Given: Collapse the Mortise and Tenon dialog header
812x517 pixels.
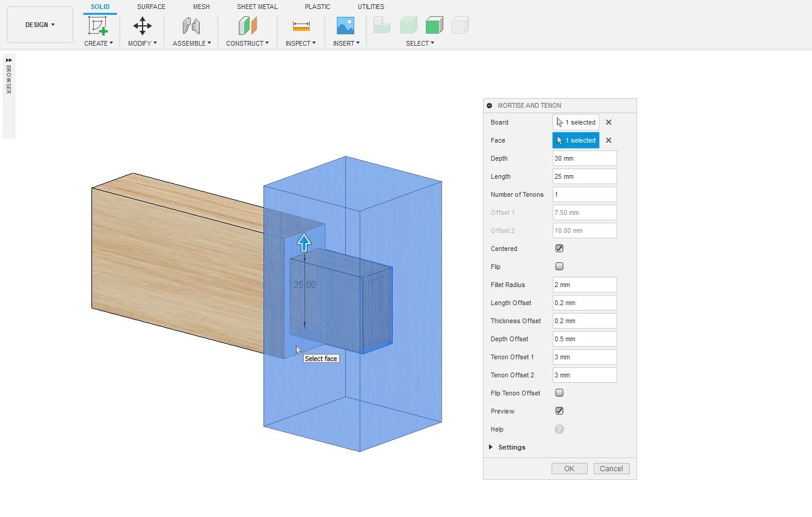Looking at the screenshot, I should [490, 105].
